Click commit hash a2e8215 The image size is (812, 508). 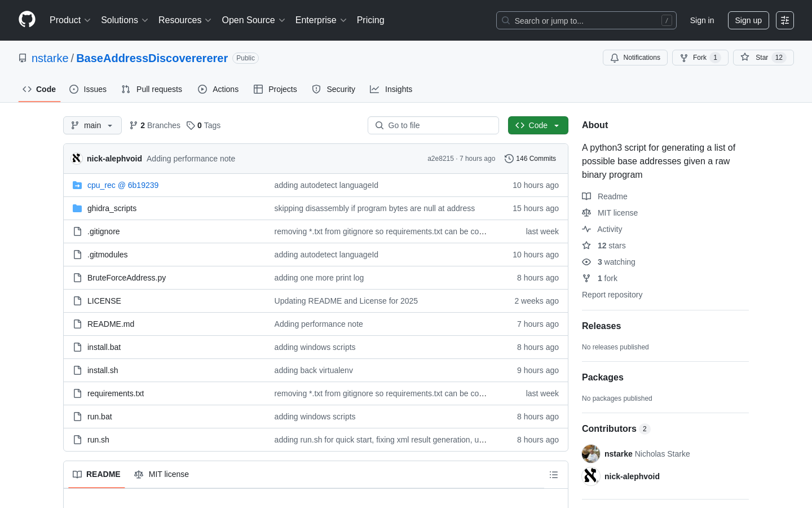tap(440, 159)
